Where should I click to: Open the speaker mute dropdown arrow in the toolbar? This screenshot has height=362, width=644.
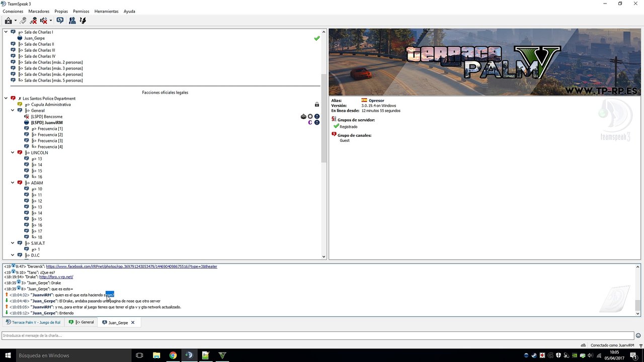pyautogui.click(x=51, y=21)
